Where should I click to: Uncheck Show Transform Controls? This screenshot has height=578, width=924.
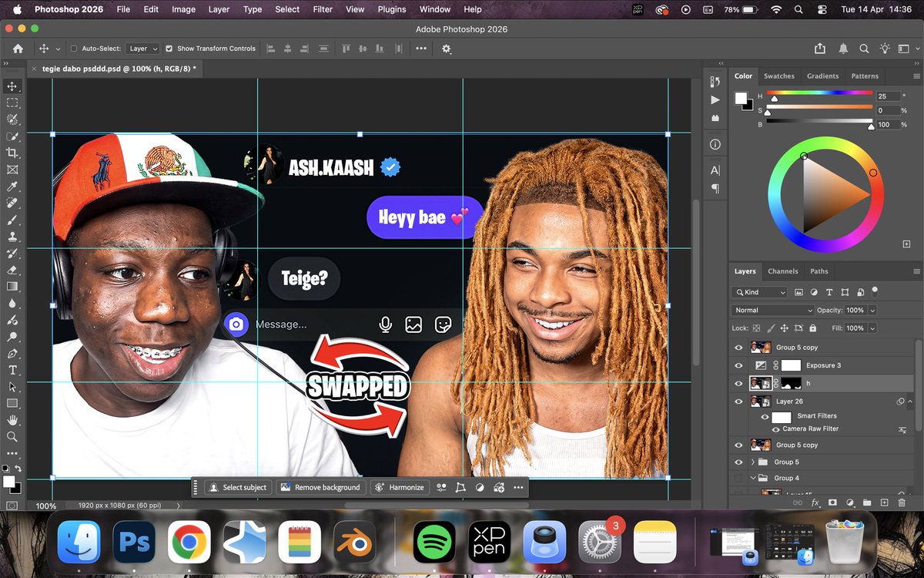(x=168, y=48)
